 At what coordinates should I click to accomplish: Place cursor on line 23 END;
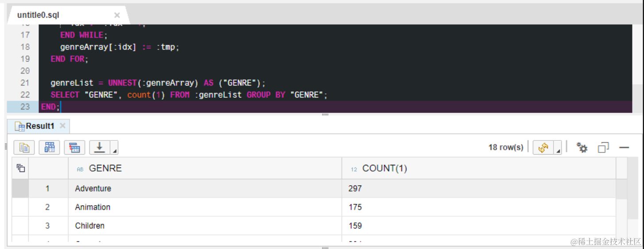50,107
